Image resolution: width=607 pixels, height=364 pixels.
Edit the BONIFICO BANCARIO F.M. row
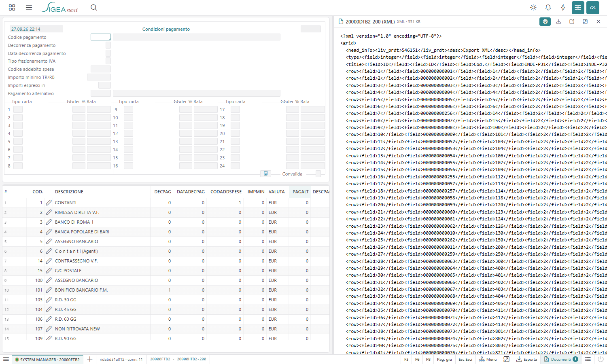(x=49, y=290)
